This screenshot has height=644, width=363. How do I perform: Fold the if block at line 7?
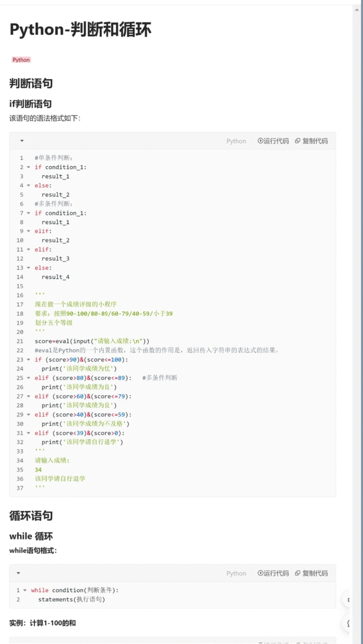pos(29,213)
